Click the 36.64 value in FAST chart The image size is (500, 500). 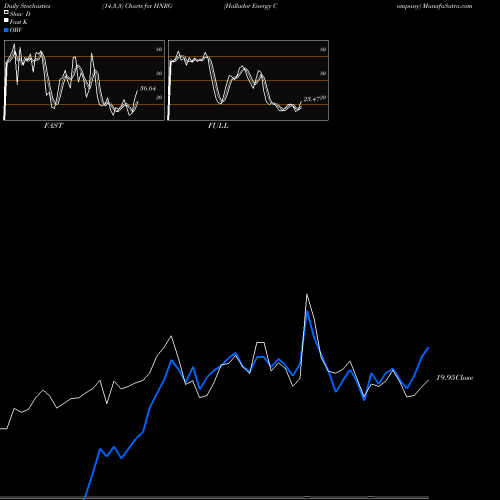[148, 89]
